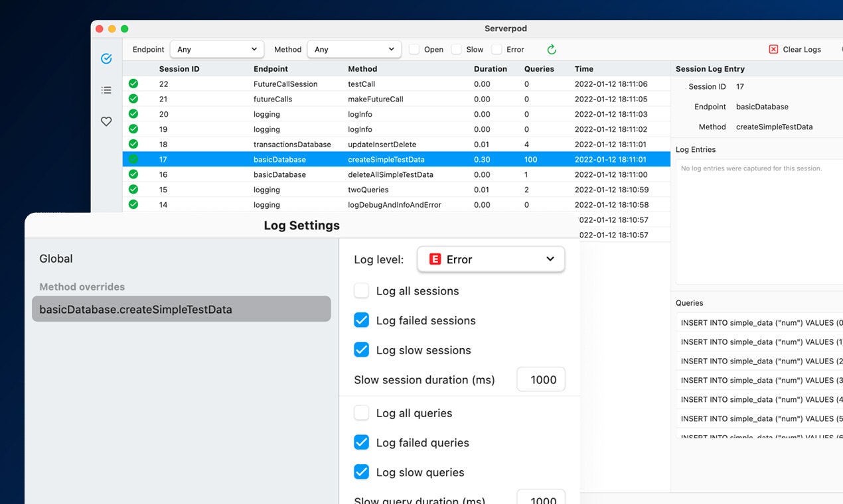Click the red Clear Logs icon
The image size is (843, 504).
(x=773, y=49)
